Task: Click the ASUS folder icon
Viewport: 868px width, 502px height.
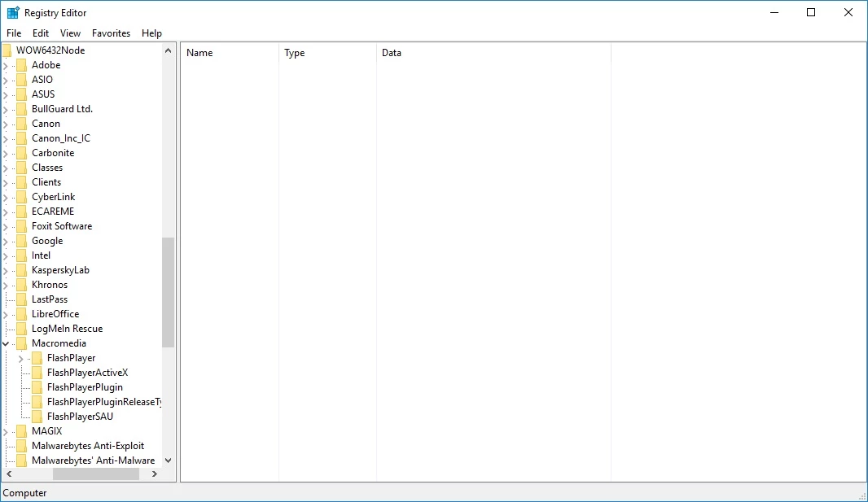Action: click(x=21, y=94)
